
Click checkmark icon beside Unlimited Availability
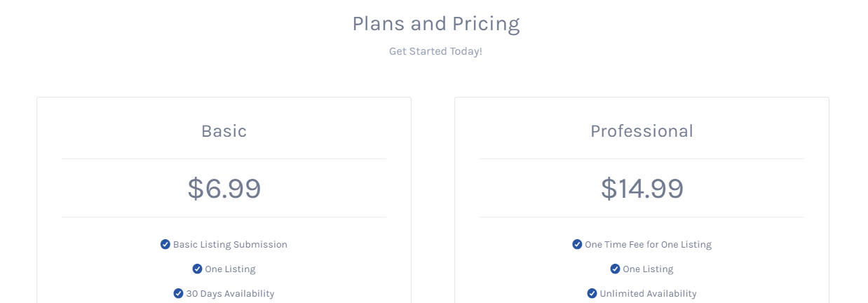coord(592,293)
